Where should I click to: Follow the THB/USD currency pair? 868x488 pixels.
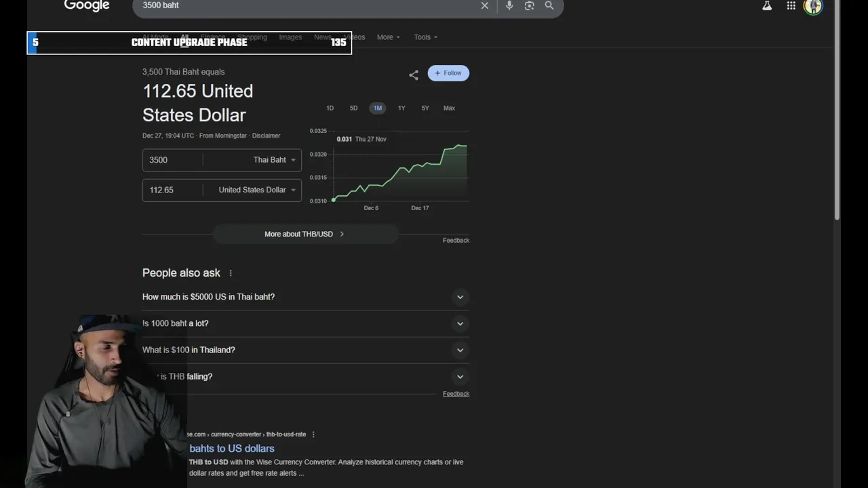tap(448, 73)
